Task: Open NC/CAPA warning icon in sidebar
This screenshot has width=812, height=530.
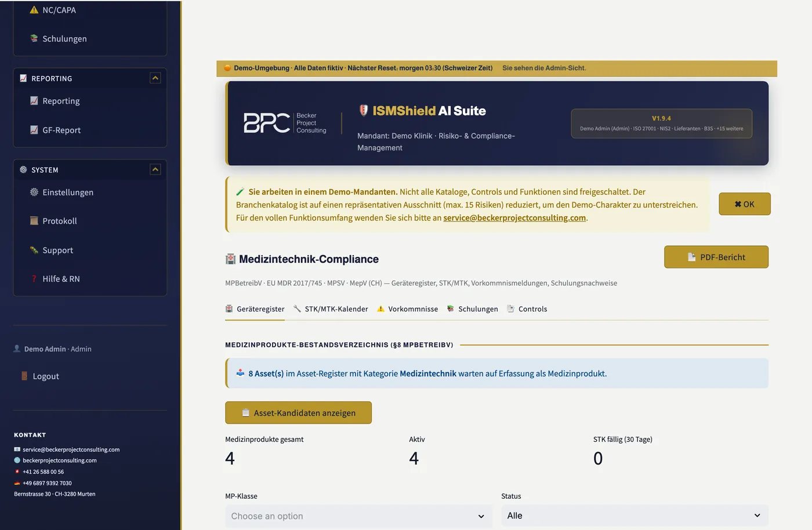Action: coord(34,10)
